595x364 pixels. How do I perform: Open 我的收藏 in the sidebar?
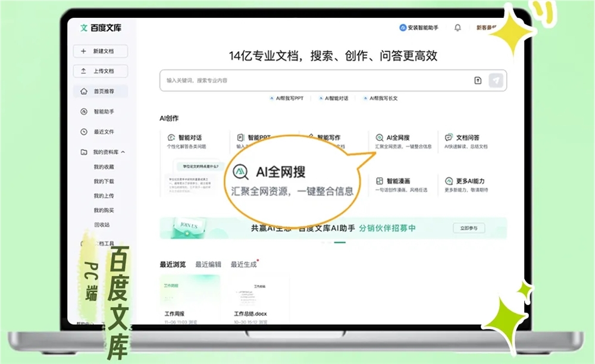point(104,167)
